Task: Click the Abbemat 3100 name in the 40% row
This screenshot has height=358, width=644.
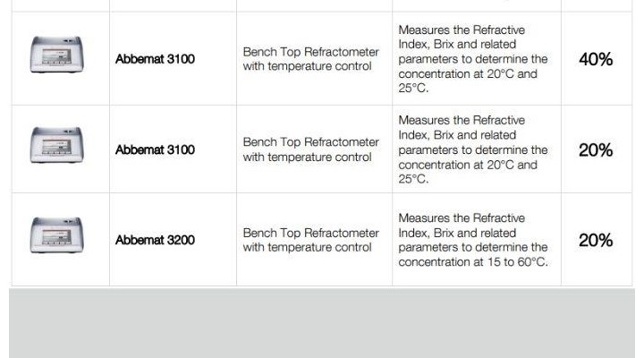Action: click(x=155, y=60)
